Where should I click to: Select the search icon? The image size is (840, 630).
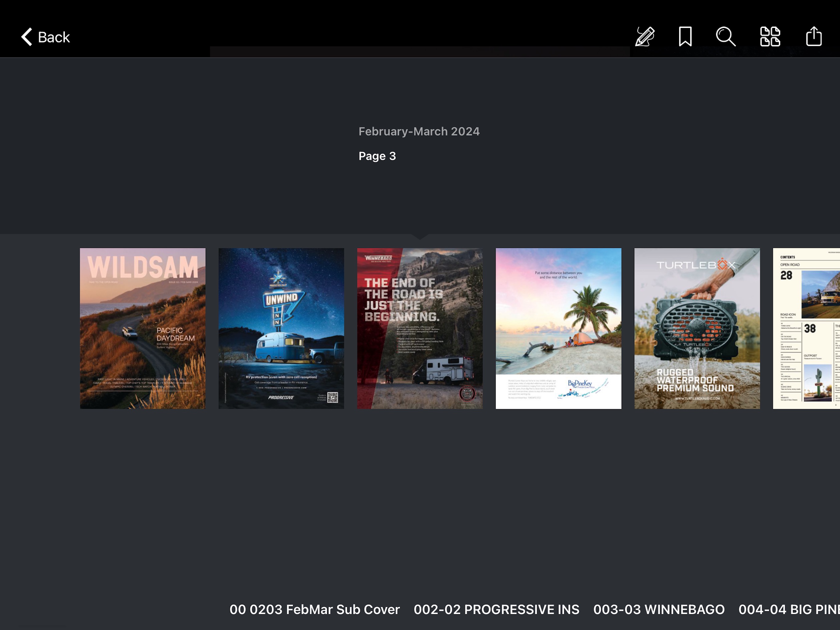(x=726, y=36)
